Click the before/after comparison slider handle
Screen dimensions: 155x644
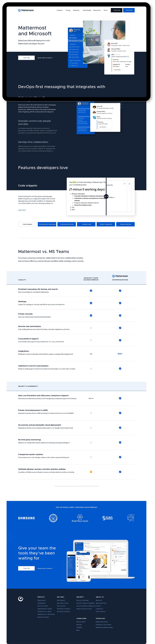tap(106, 197)
